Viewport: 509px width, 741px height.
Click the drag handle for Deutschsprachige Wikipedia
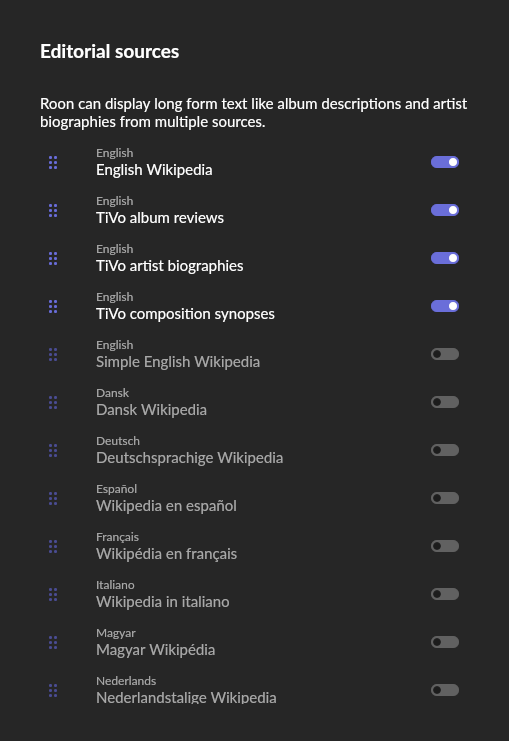[x=53, y=450]
